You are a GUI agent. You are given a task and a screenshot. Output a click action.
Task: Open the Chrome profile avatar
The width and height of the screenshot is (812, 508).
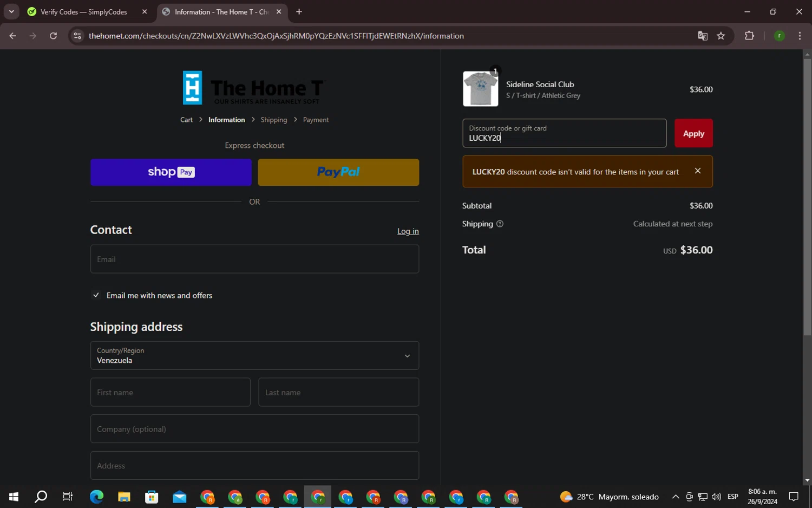click(x=780, y=36)
